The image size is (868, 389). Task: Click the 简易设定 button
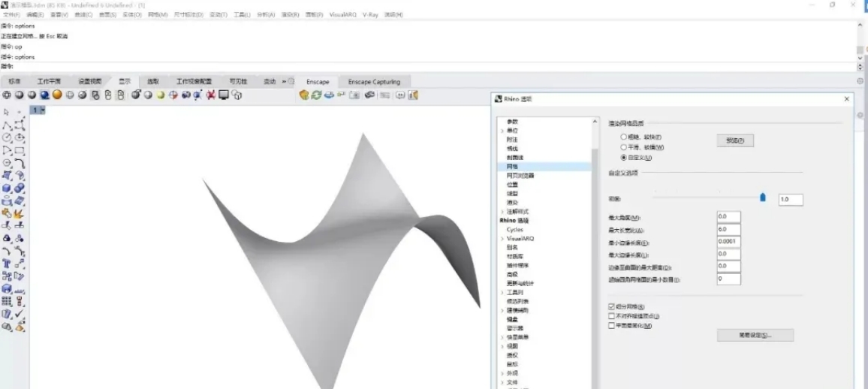click(x=755, y=335)
